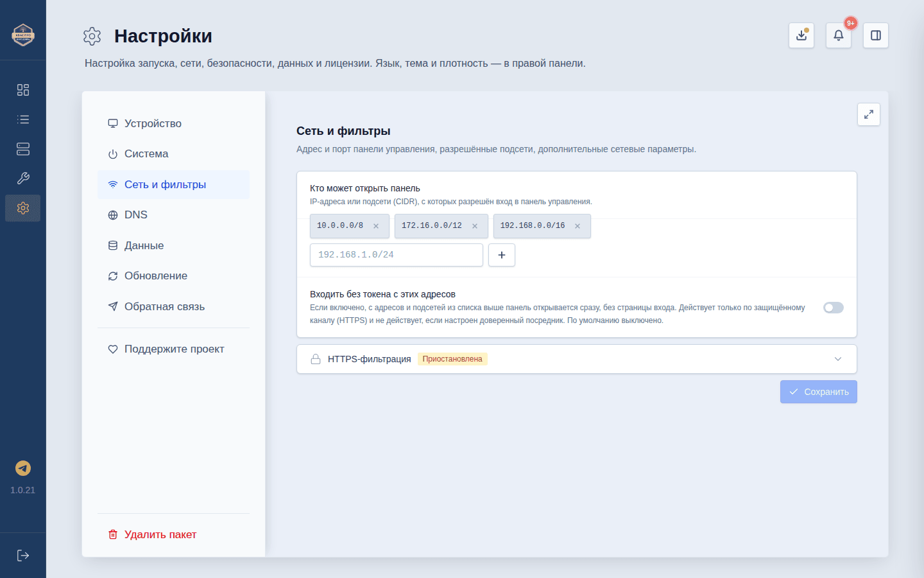The width and height of the screenshot is (924, 578).
Task: Click the 'Кто может открыть панель' label
Action: [365, 188]
